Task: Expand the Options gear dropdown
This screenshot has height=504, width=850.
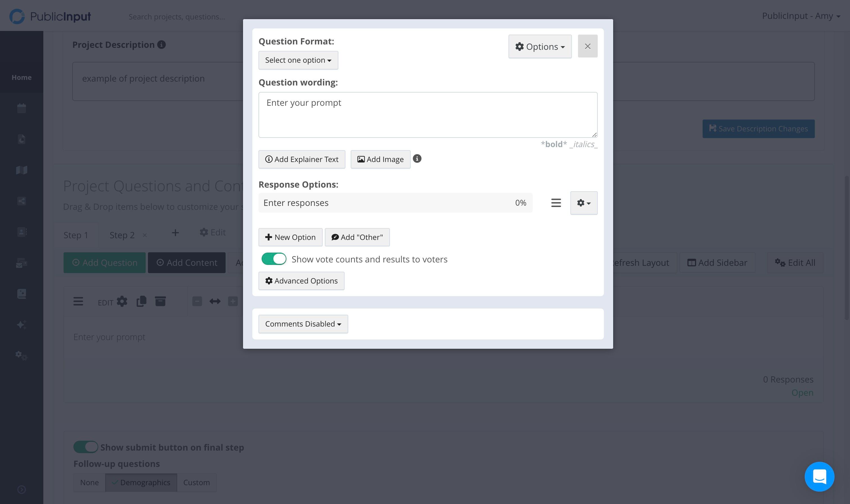Action: tap(540, 46)
